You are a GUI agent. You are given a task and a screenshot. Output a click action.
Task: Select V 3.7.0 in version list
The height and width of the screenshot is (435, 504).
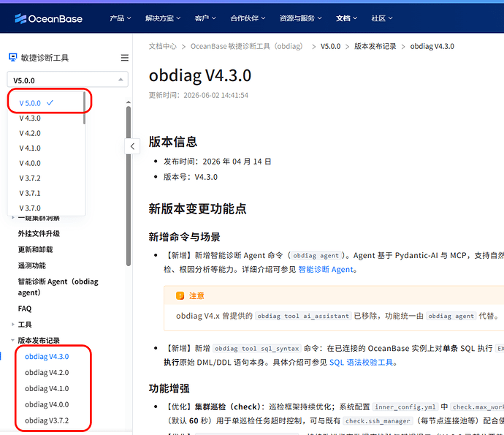tap(46, 208)
